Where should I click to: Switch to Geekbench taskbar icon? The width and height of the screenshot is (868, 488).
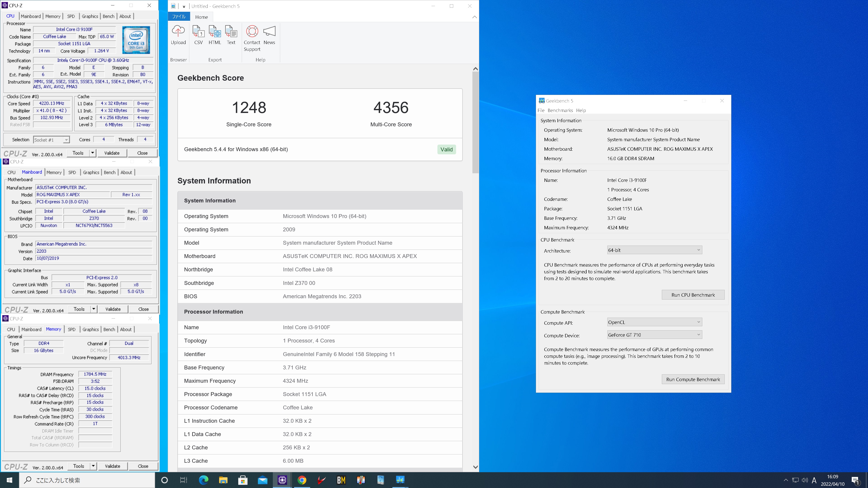400,480
